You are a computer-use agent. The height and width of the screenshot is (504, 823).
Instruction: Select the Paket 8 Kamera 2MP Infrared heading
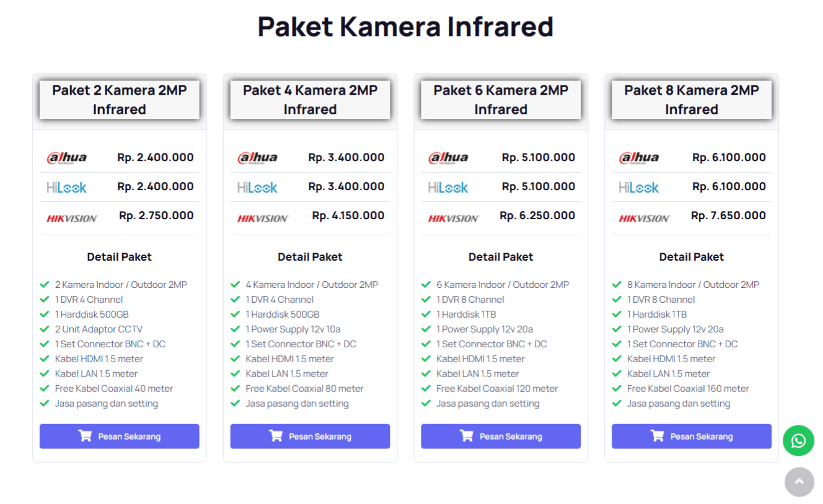692,100
